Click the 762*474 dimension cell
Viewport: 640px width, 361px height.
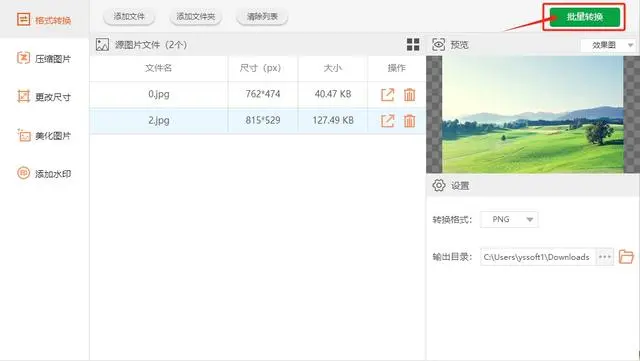pyautogui.click(x=263, y=94)
